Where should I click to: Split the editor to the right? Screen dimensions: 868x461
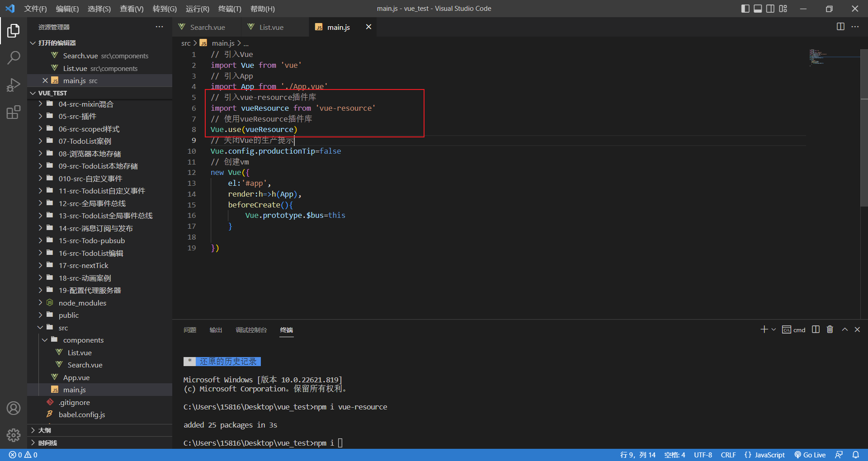click(840, 27)
